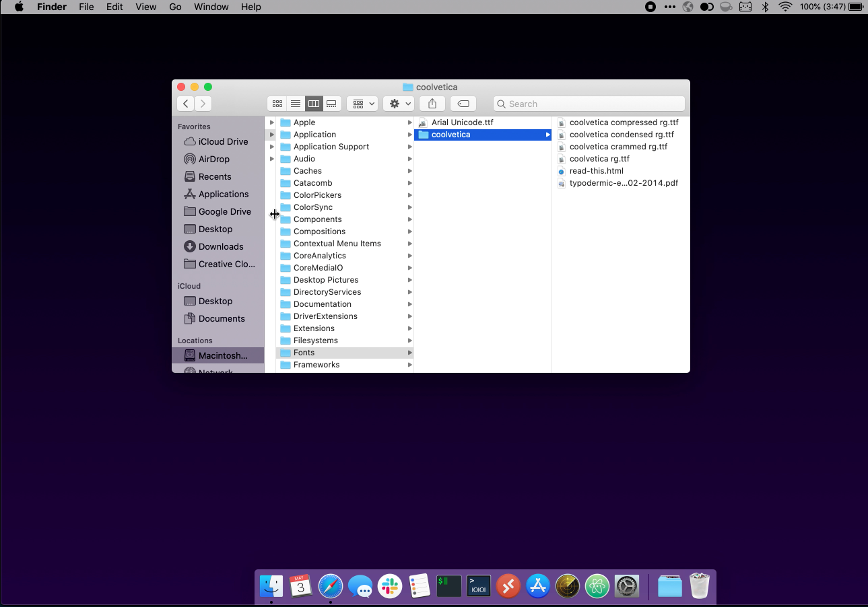This screenshot has width=868, height=607.
Task: Click into the Search field
Action: tap(589, 104)
